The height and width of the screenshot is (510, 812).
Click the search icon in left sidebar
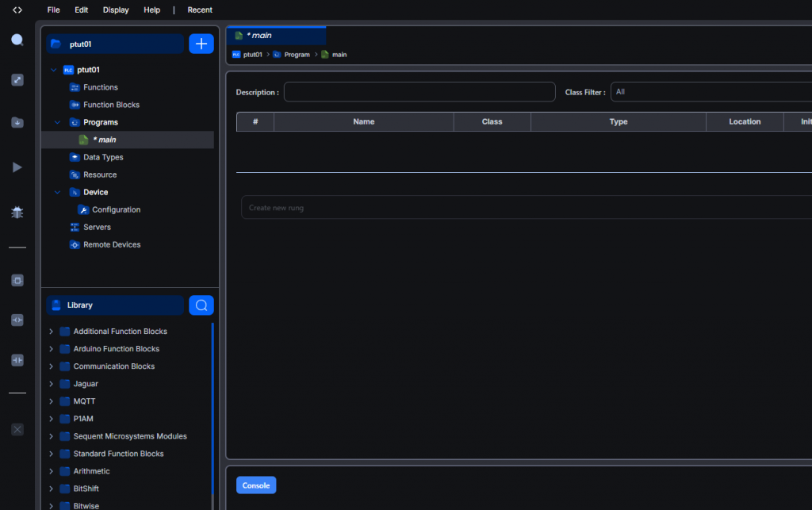(x=17, y=40)
